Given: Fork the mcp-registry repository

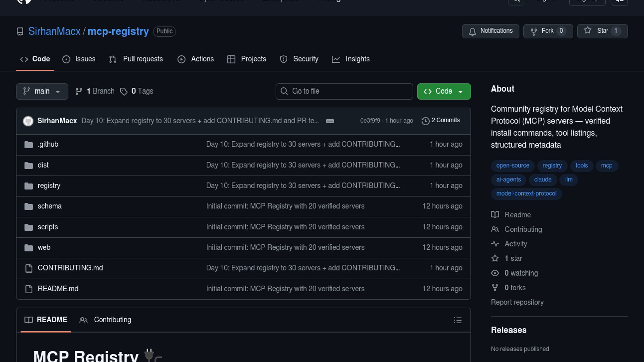Looking at the screenshot, I should coord(547,31).
